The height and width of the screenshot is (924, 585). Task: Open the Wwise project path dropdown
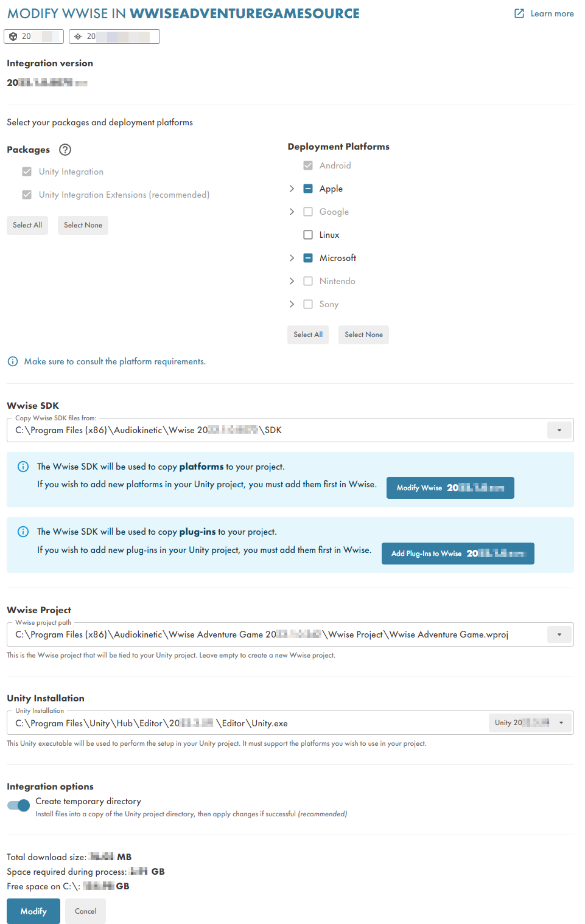click(x=559, y=634)
